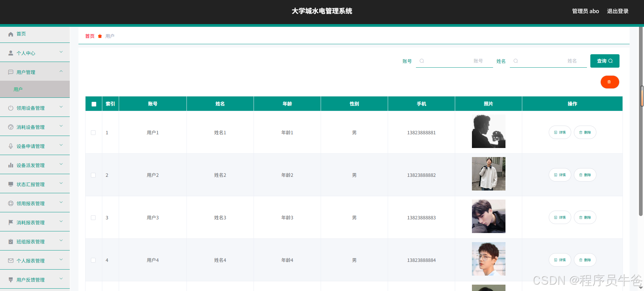Click 删除 button for 用户4
Viewport: 644px width, 291px height.
click(585, 260)
